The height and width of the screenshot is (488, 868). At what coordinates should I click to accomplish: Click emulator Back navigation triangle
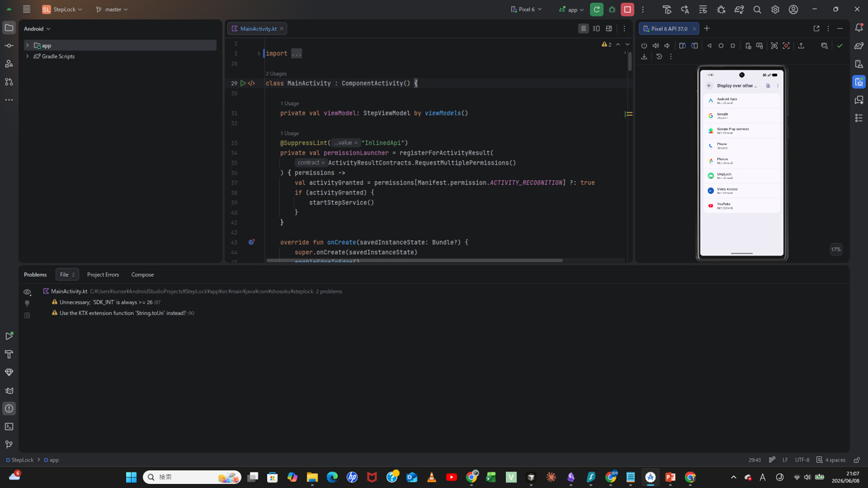coord(709,45)
